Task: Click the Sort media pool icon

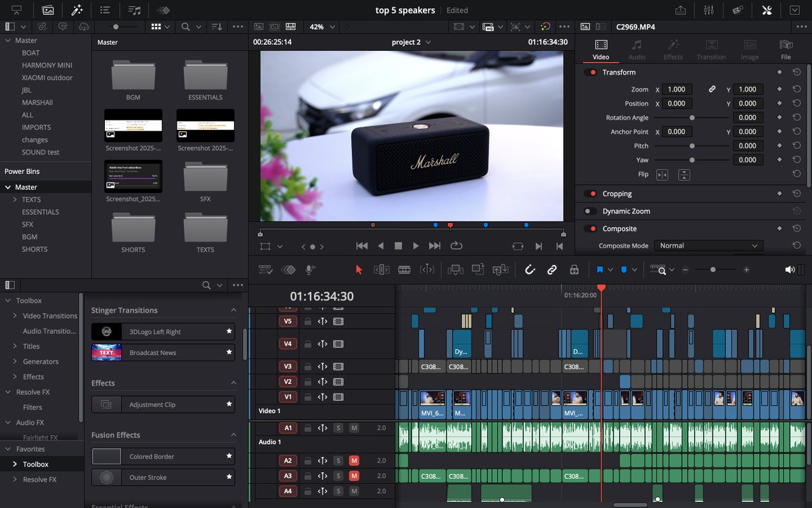Action: (217, 27)
